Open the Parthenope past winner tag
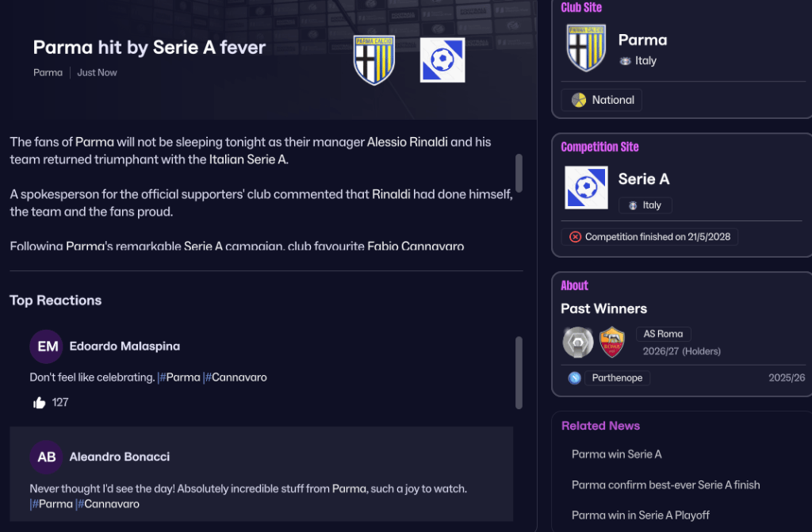Image resolution: width=812 pixels, height=532 pixels. tap(617, 378)
